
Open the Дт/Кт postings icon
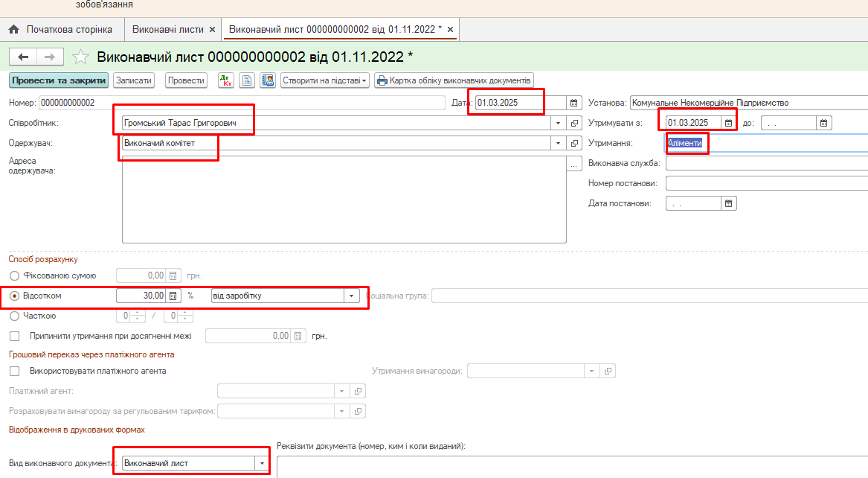226,80
